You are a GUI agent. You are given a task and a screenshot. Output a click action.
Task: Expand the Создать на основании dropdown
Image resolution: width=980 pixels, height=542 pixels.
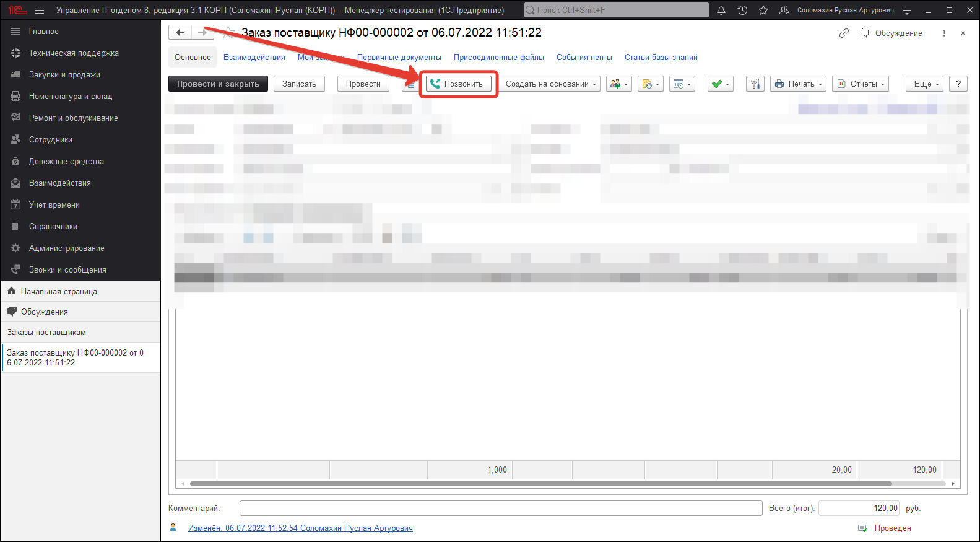point(551,84)
